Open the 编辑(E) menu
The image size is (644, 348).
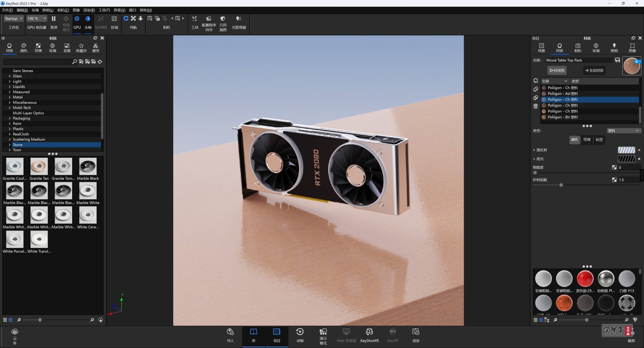coord(22,10)
